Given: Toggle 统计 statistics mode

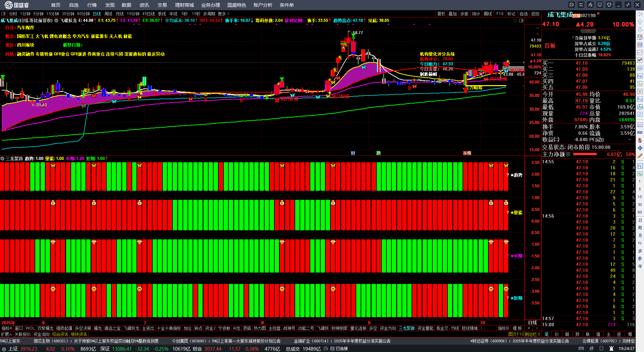Looking at the screenshot, I should click(476, 14).
